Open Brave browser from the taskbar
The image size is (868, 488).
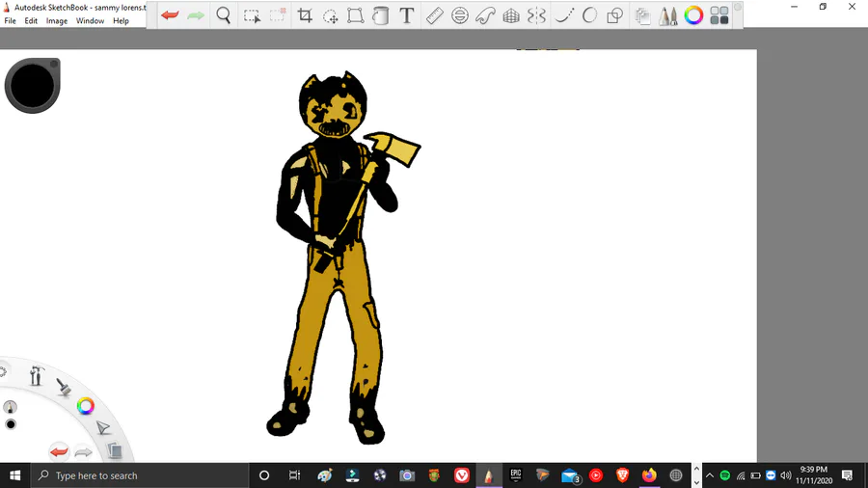click(622, 475)
